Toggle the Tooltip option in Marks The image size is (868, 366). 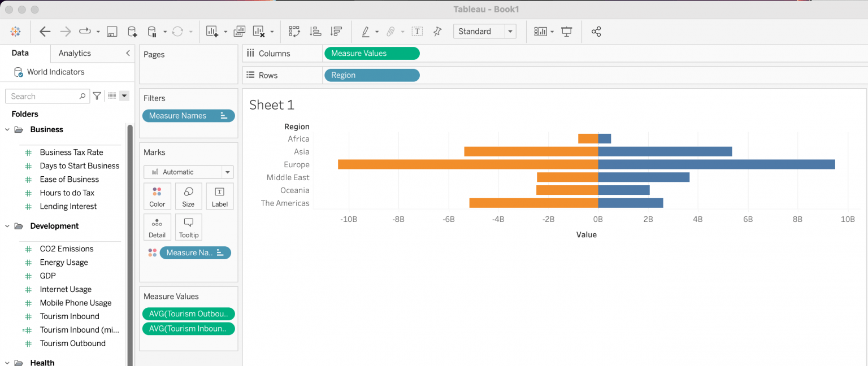[x=188, y=226]
